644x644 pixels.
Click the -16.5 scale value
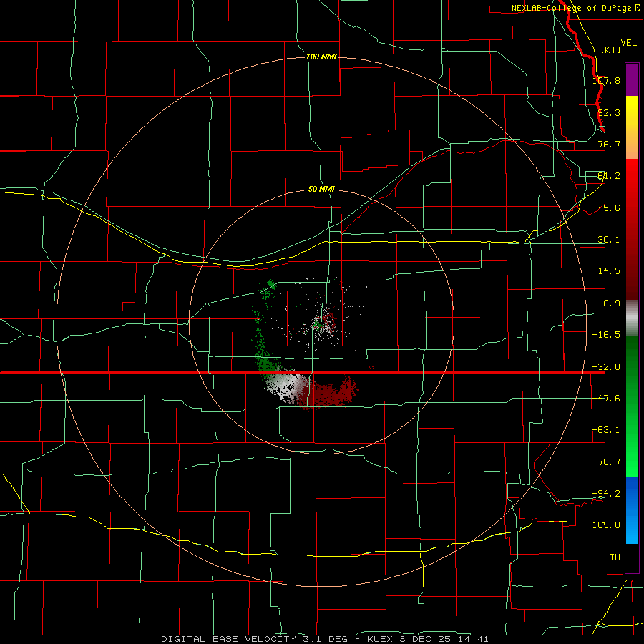tap(606, 335)
